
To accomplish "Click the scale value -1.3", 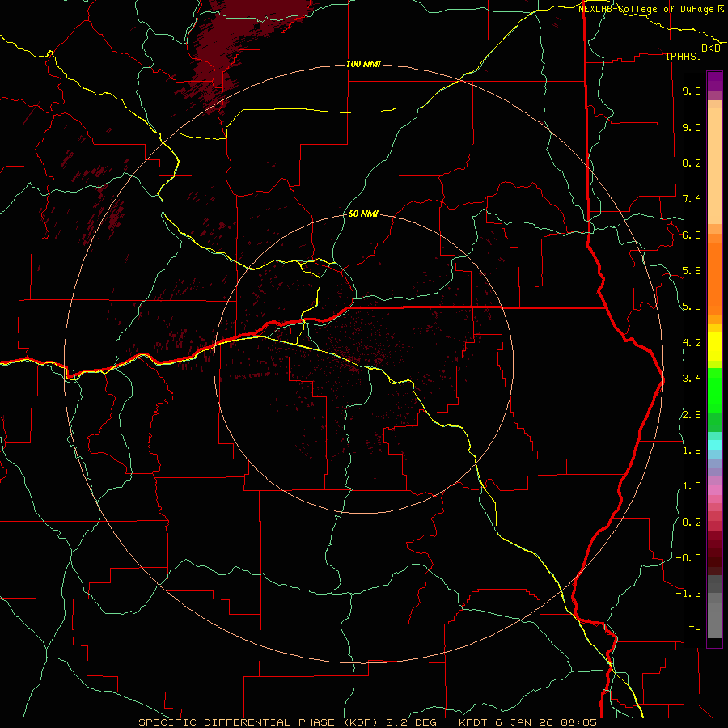I will tap(688, 594).
